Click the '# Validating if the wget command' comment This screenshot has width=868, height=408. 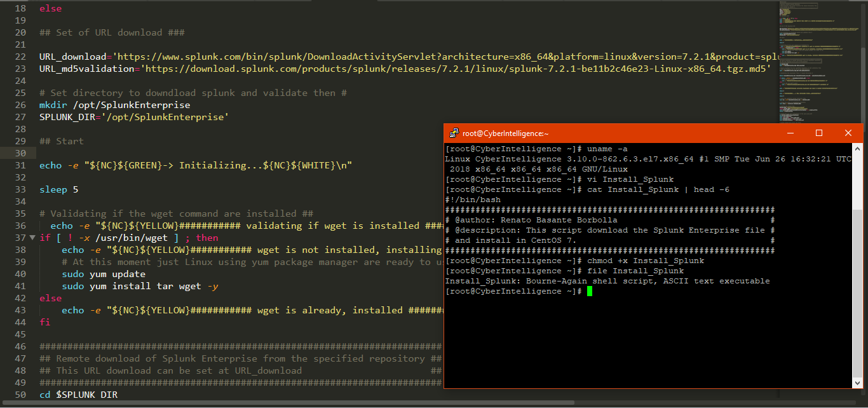click(176, 214)
